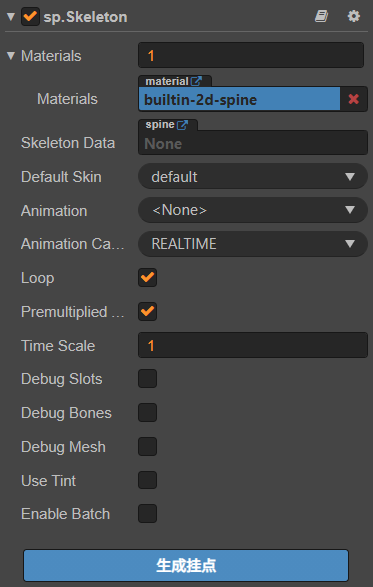Screen dimensions: 373x587
Task: Open the sp.Skeleton help documentation book icon
Action: click(x=321, y=16)
